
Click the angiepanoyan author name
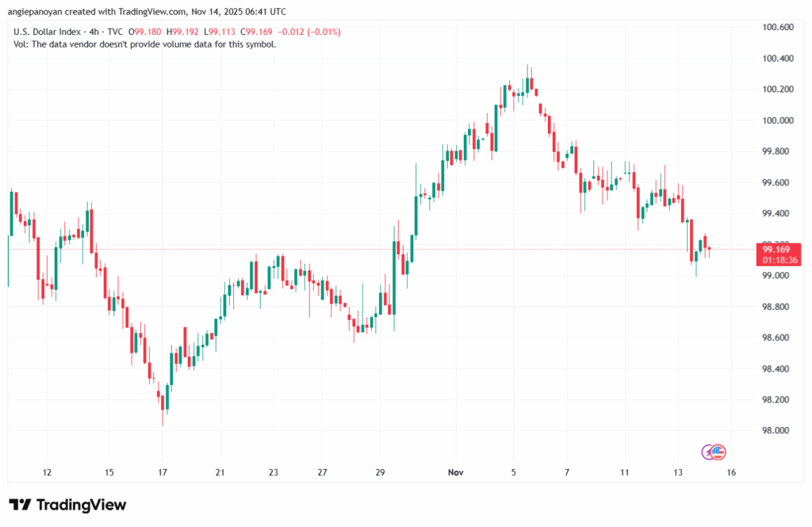pos(40,12)
